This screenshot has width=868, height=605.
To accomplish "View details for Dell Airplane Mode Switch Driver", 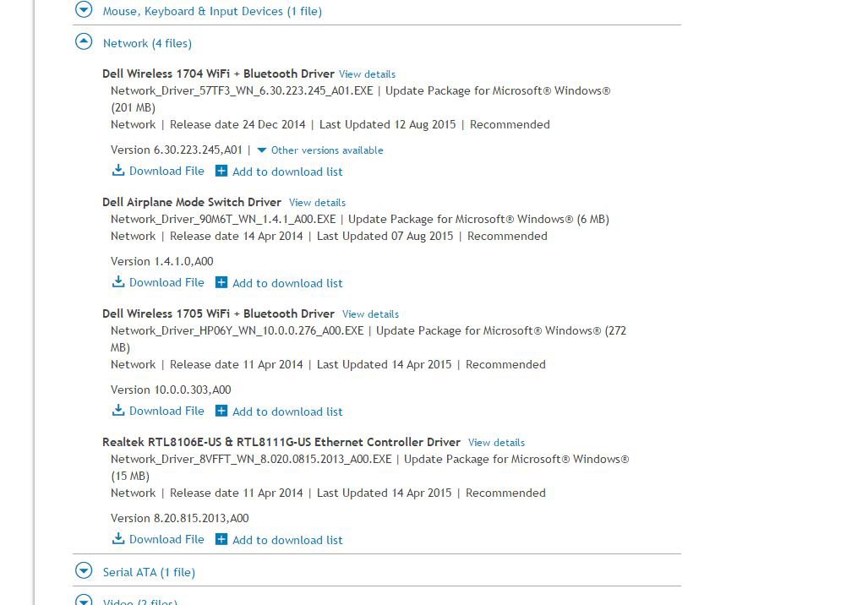I will (317, 203).
